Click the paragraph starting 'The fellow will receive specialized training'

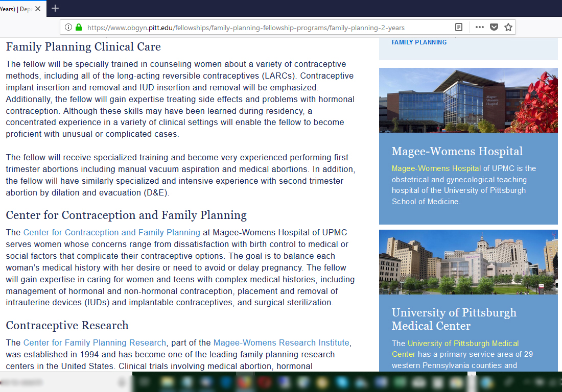coord(180,175)
